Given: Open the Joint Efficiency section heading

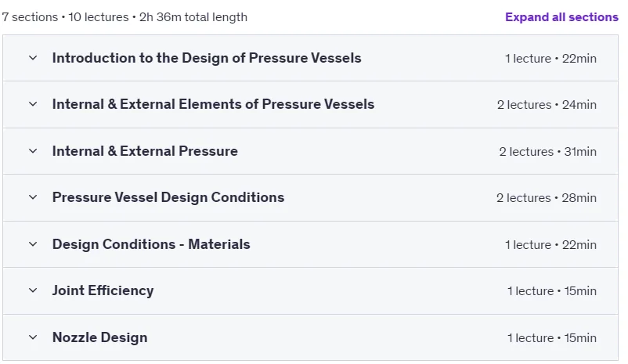Looking at the screenshot, I should [103, 290].
